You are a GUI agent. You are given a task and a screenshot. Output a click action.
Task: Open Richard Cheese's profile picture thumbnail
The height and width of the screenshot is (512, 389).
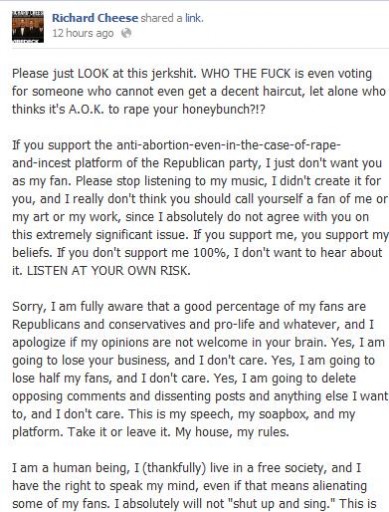[28, 27]
